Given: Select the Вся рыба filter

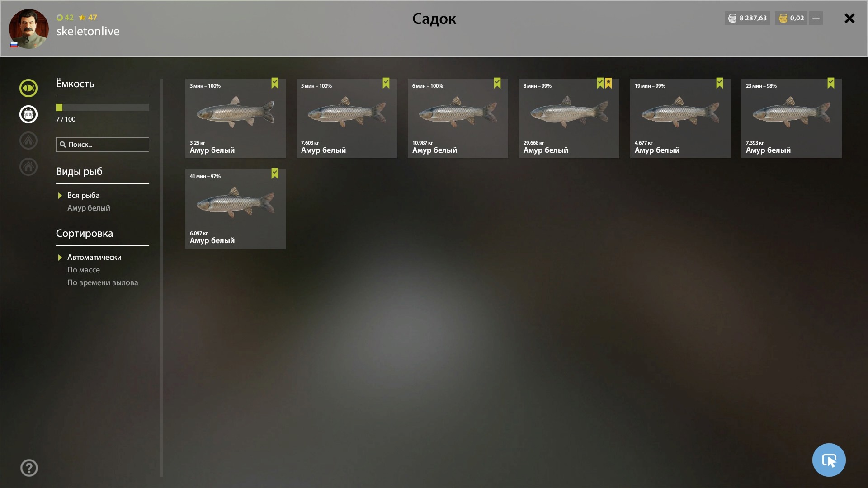Looking at the screenshot, I should click(84, 195).
